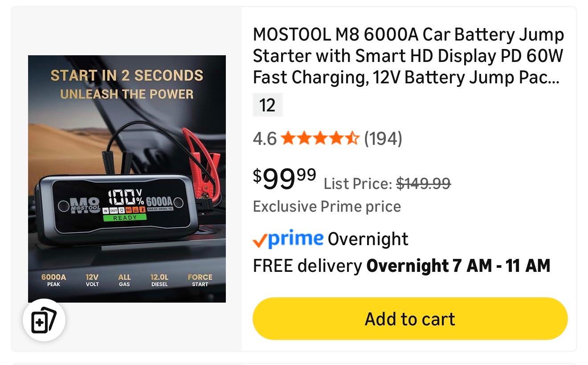Click the 12.0L DIESEL feature label

pyautogui.click(x=159, y=280)
